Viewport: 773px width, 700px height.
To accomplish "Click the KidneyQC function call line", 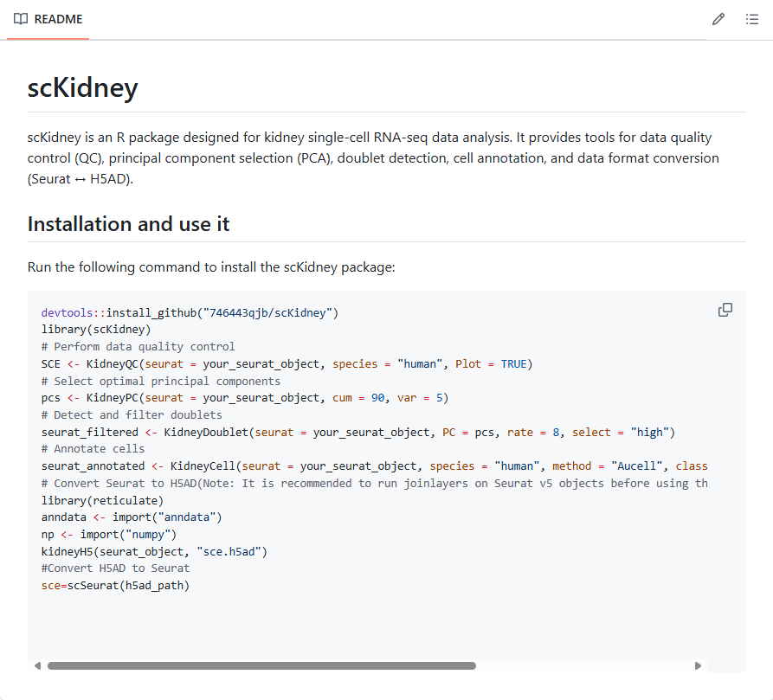I will click(287, 364).
